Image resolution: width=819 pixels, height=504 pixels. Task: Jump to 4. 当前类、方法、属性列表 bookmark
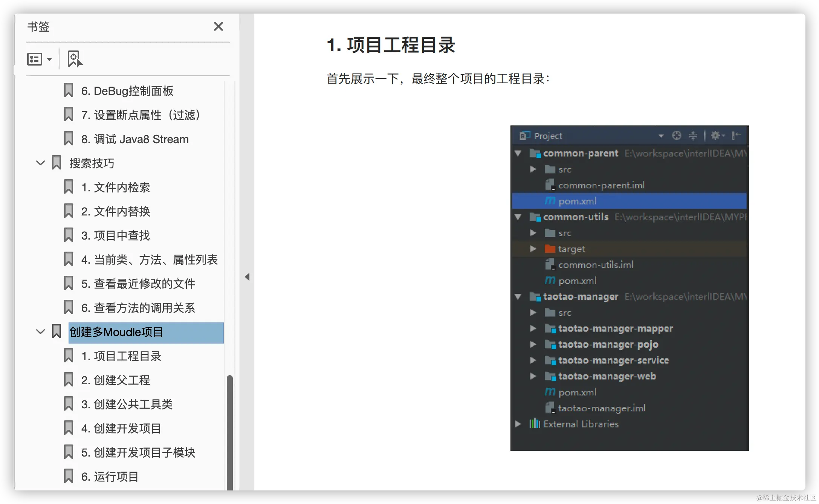[149, 260]
